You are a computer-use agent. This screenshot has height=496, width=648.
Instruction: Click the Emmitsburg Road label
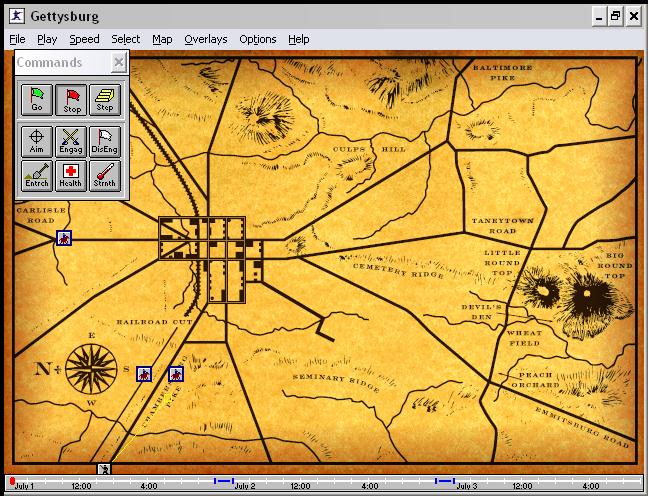(x=582, y=428)
